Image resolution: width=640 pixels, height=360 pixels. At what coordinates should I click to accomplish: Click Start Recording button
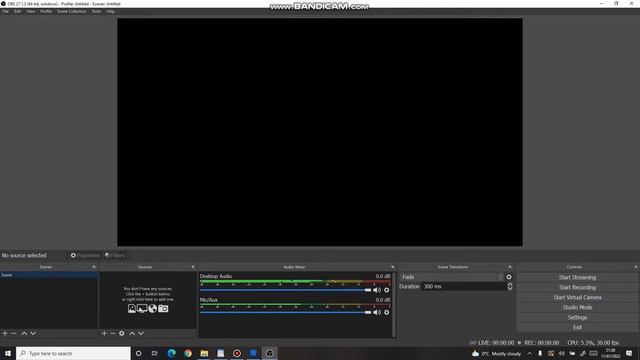coord(577,287)
